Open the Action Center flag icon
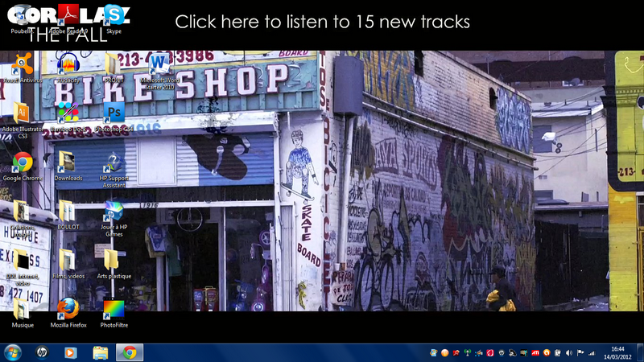 click(x=580, y=352)
